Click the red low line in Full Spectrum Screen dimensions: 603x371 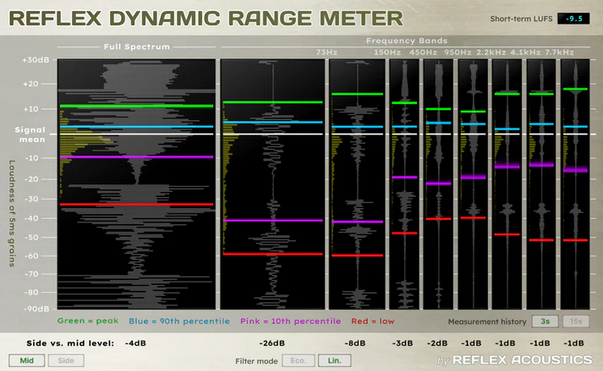point(136,204)
